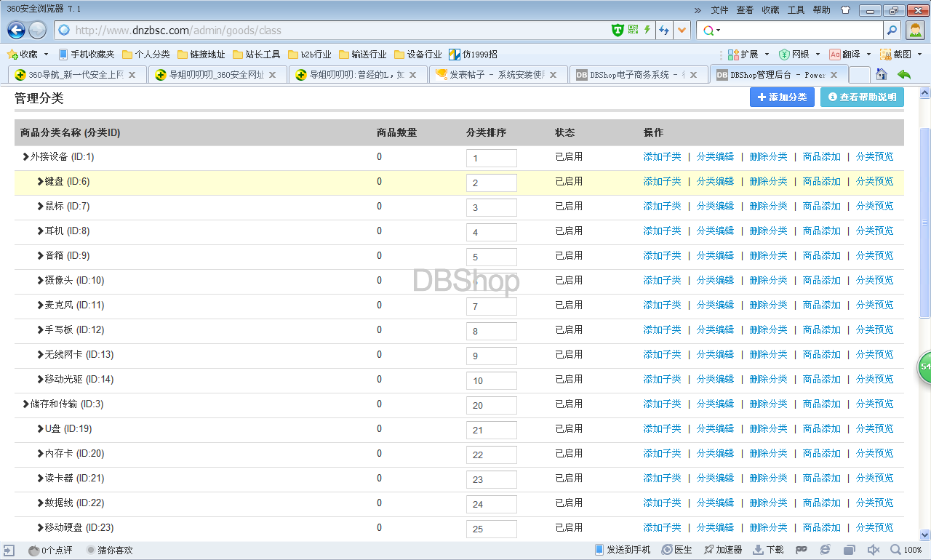931x560 pixels.
Task: Expand the 鼠标 (ID:7) category row
Action: tap(41, 206)
